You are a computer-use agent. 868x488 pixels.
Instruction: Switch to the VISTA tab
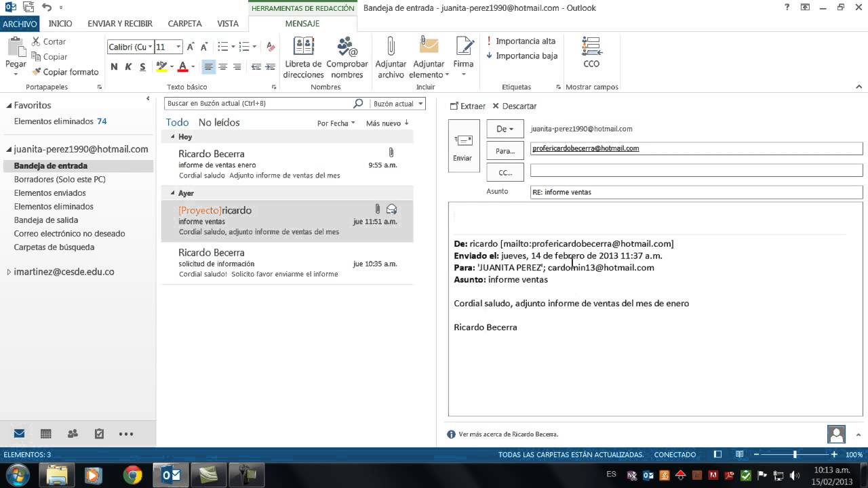pyautogui.click(x=228, y=24)
